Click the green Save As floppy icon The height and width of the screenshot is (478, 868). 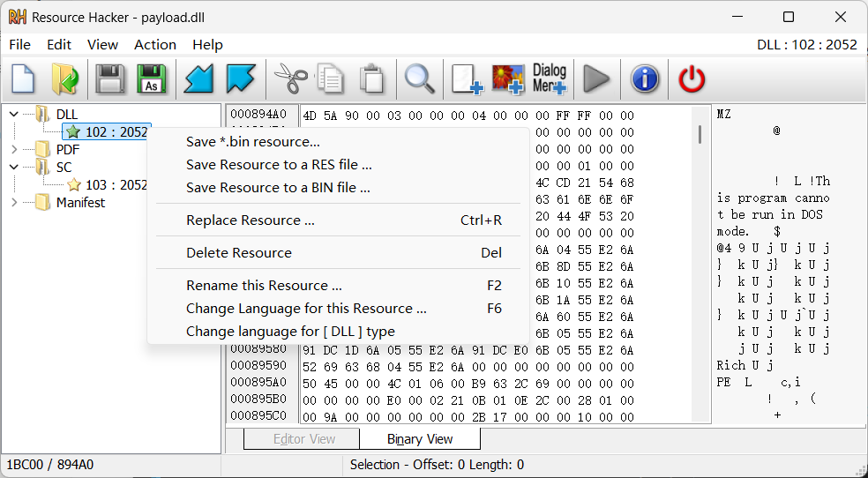151,78
